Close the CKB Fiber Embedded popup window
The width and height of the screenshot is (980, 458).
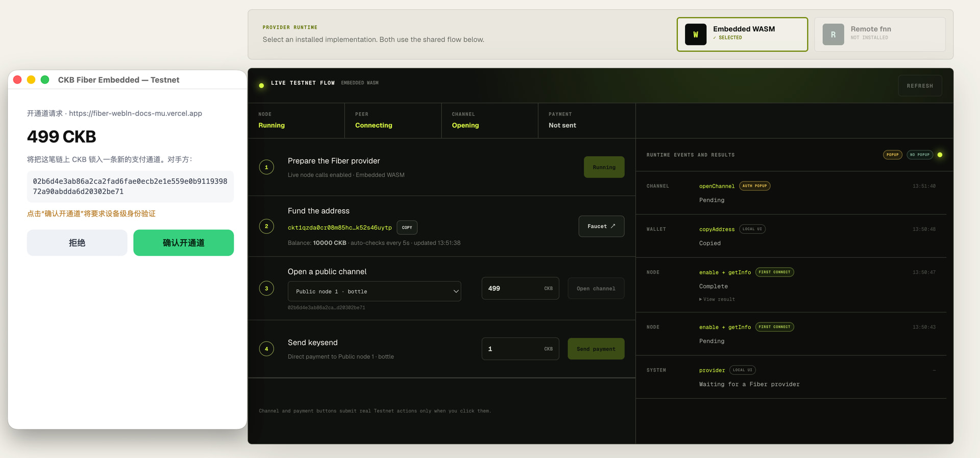point(17,80)
